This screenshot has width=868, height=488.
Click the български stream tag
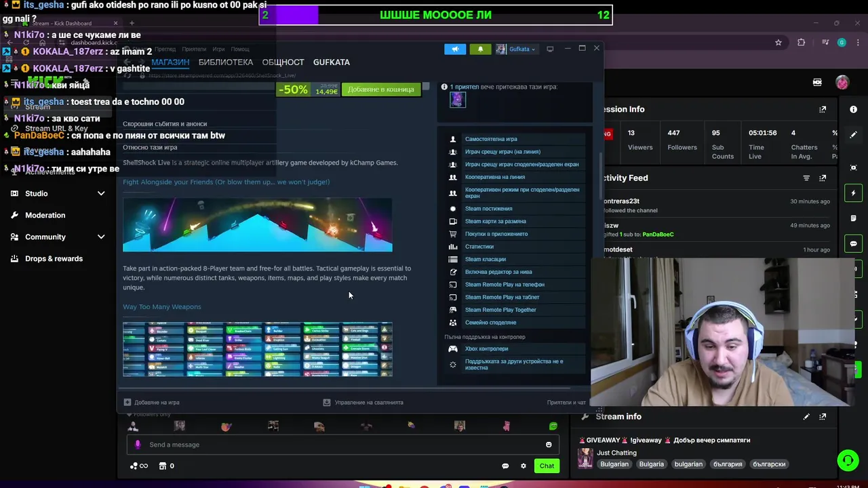pos(769,464)
